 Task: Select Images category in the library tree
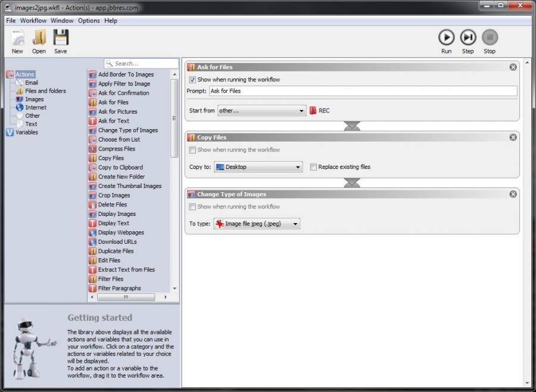[34, 99]
